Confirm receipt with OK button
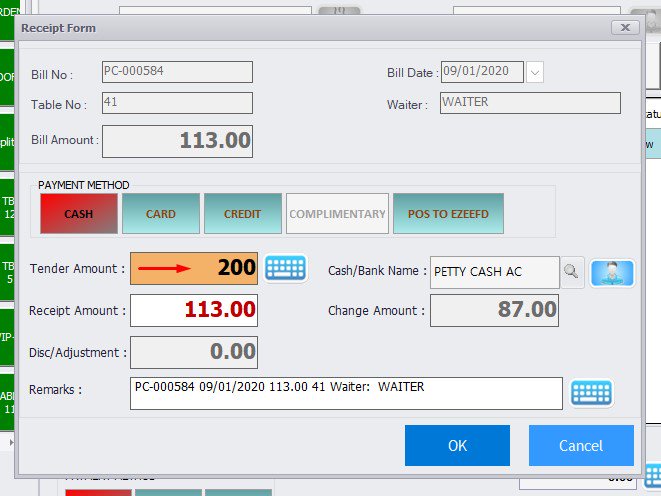Viewport: 661px width, 496px height. point(457,446)
